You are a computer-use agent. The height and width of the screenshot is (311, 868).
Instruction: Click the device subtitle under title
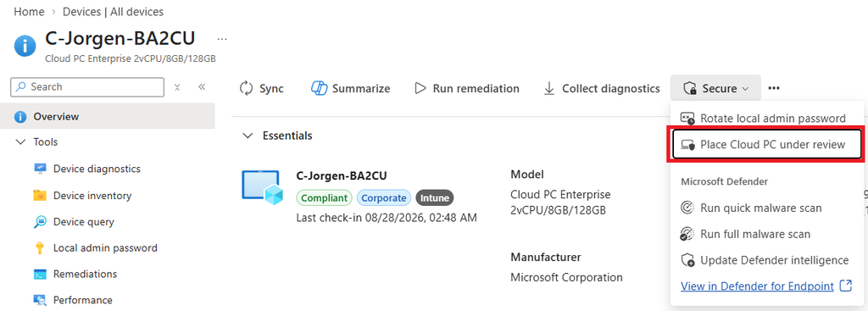click(x=130, y=58)
